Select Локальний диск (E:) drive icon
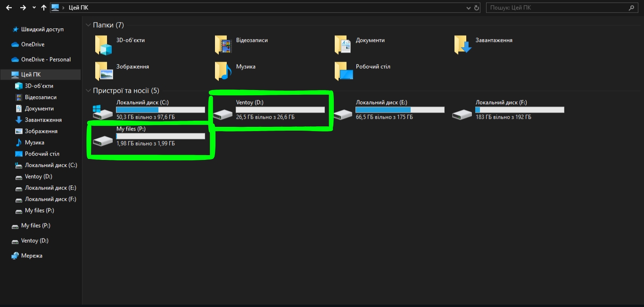 [342, 114]
